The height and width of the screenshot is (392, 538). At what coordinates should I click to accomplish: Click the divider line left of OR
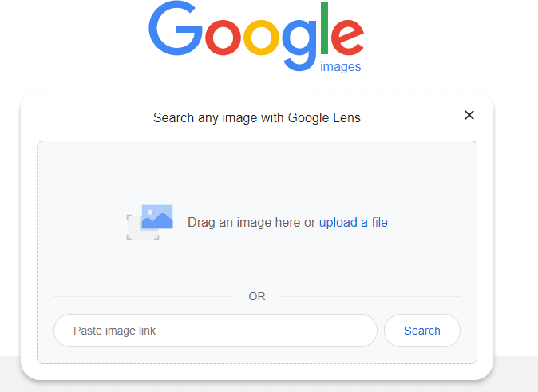pyautogui.click(x=144, y=296)
